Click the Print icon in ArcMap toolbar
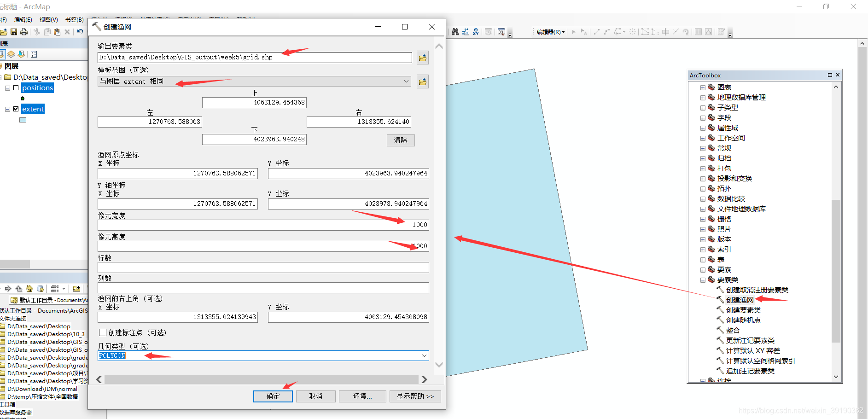 click(24, 32)
